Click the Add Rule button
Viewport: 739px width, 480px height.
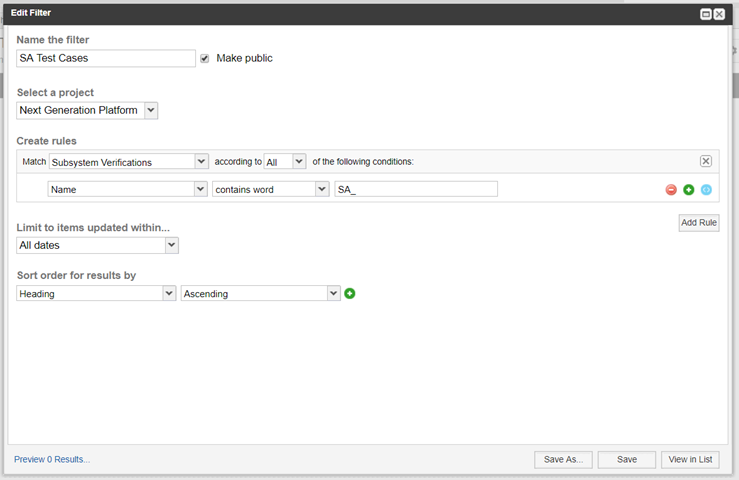(x=699, y=223)
